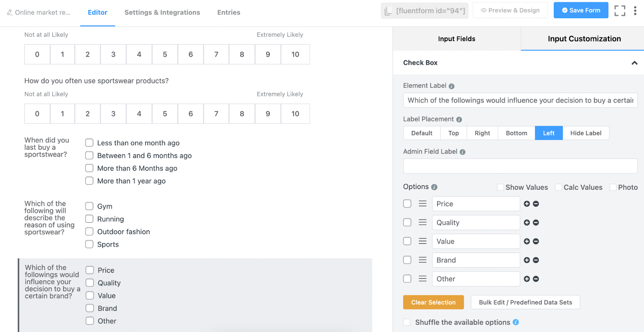644x332 pixels.
Task: Open the Input Fields tab
Action: (456, 39)
